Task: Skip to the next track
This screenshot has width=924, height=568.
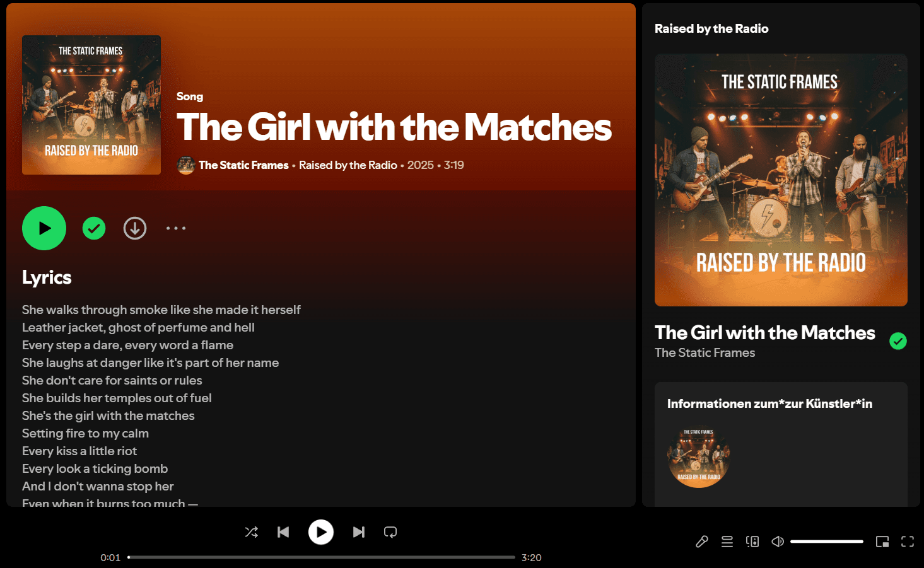Action: [x=359, y=532]
